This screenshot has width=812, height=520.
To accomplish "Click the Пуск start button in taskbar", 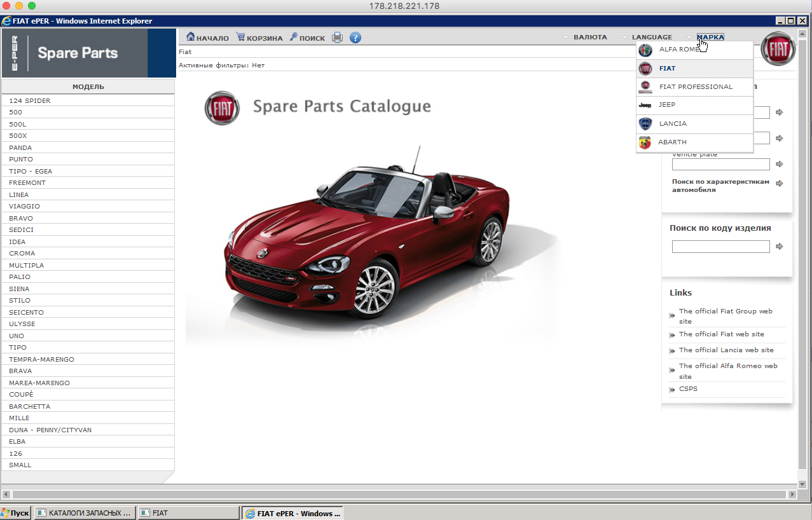I will click(x=15, y=513).
